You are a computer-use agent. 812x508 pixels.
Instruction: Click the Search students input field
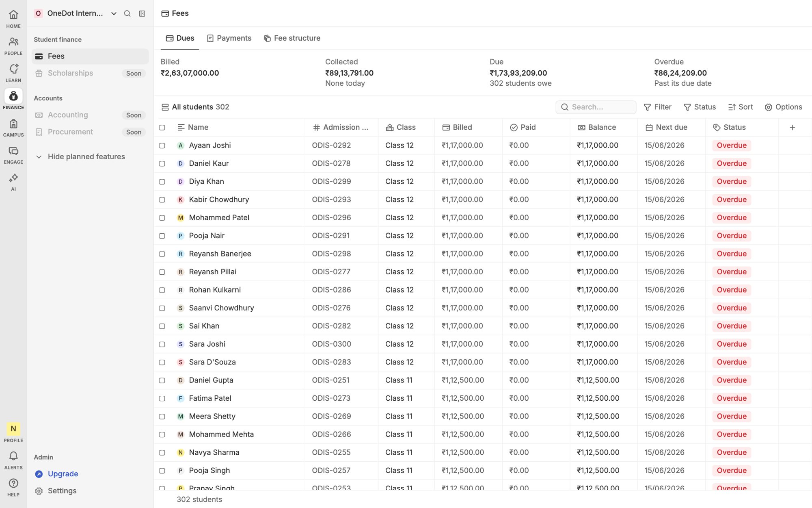596,107
